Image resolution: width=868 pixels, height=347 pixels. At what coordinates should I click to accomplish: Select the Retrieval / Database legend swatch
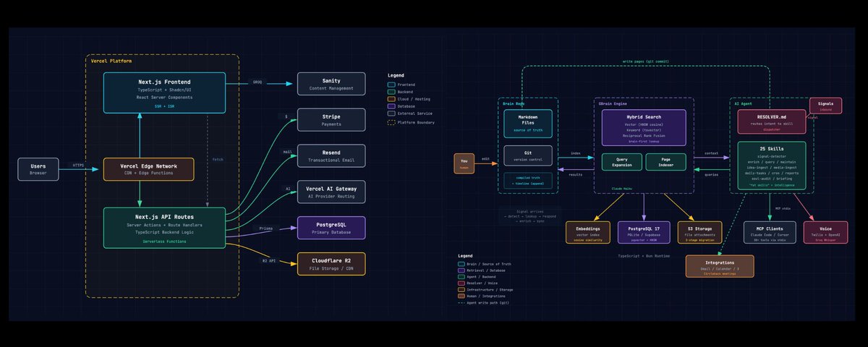[x=461, y=272]
